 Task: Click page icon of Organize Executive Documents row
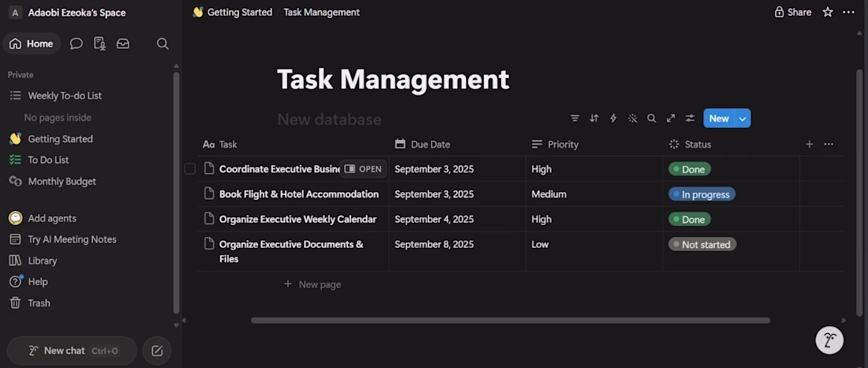click(208, 243)
